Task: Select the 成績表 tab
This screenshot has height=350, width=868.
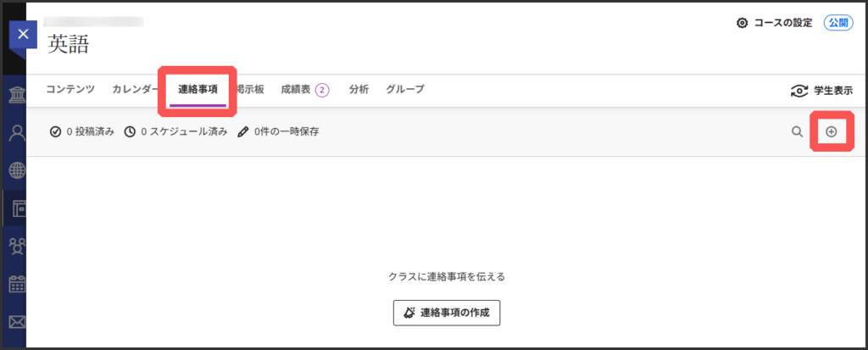Action: pyautogui.click(x=304, y=89)
